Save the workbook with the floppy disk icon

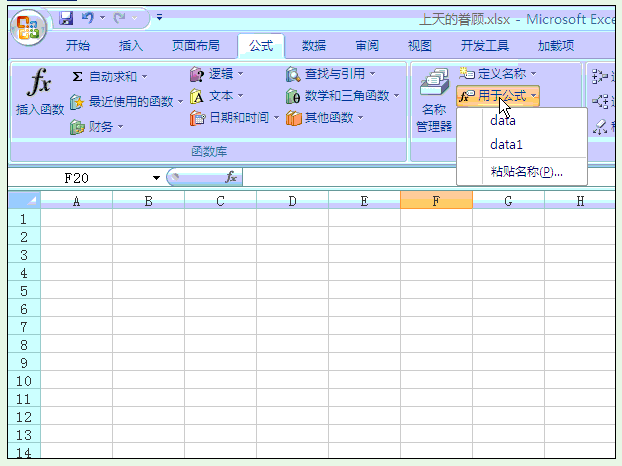66,18
